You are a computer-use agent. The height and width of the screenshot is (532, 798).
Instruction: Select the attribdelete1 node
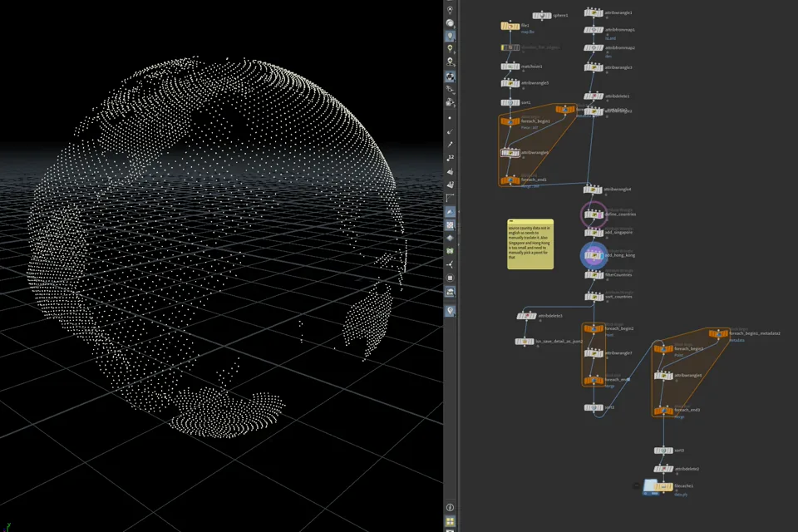pyautogui.click(x=594, y=96)
